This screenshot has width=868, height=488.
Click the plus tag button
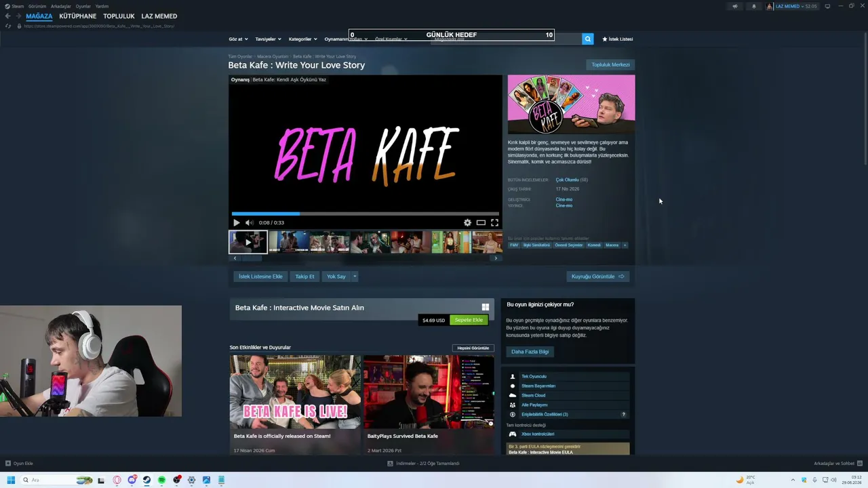(625, 245)
